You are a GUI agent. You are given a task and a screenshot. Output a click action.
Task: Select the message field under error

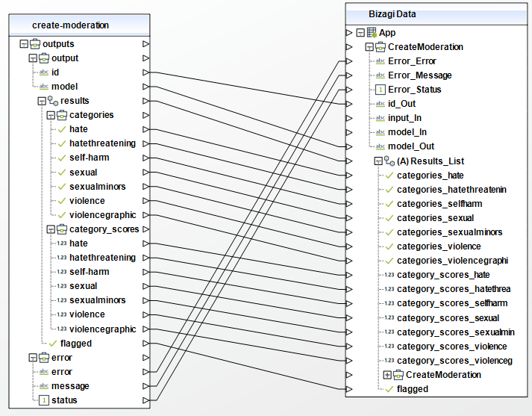(x=70, y=386)
